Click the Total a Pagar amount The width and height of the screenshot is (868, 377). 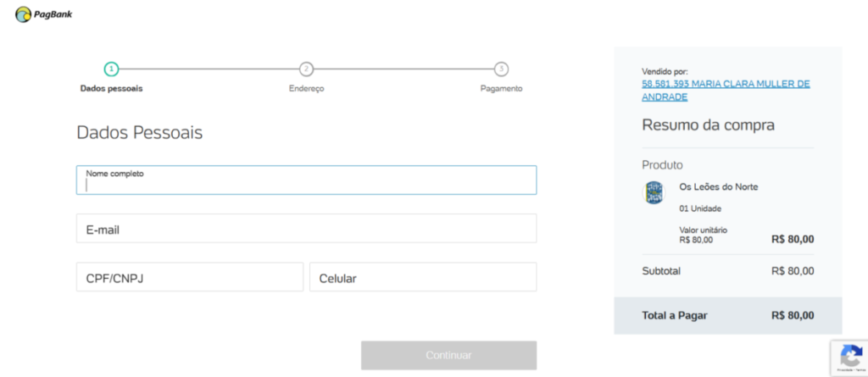click(793, 315)
